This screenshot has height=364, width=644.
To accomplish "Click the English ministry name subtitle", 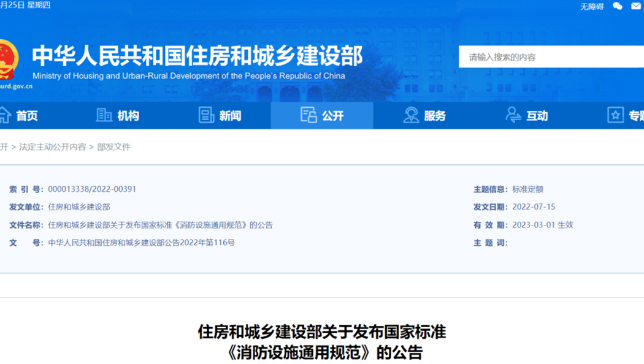I will point(189,76).
